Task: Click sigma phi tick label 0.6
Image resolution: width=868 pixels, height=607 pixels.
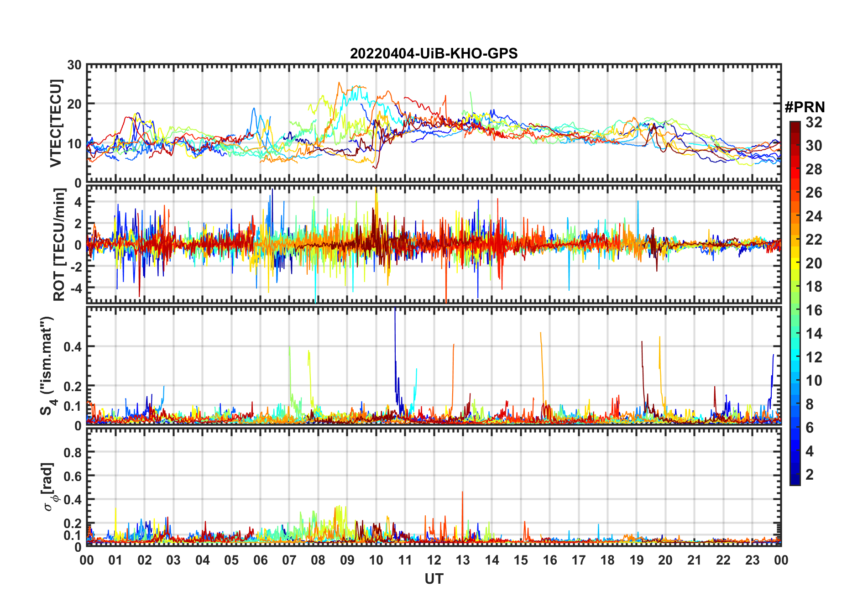Action: 73,476
